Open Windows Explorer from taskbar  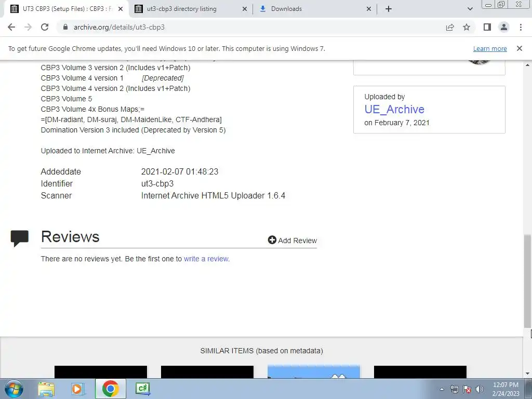[x=46, y=389]
